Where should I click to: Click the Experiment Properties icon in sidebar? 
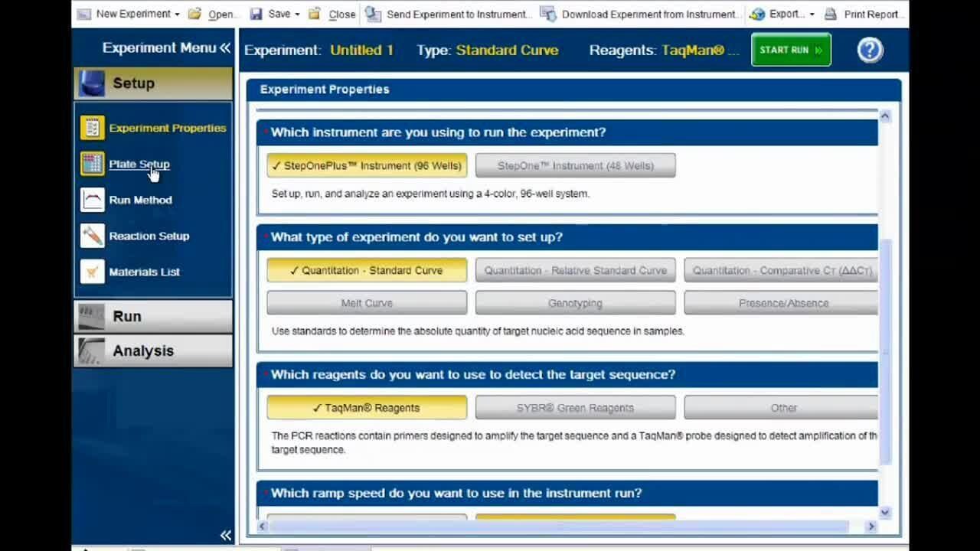coord(92,128)
